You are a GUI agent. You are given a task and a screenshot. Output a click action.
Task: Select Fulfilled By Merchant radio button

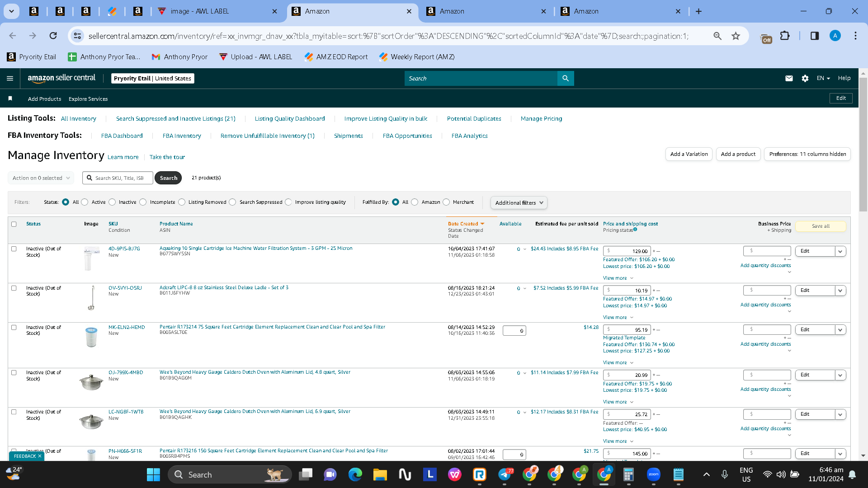pos(446,202)
